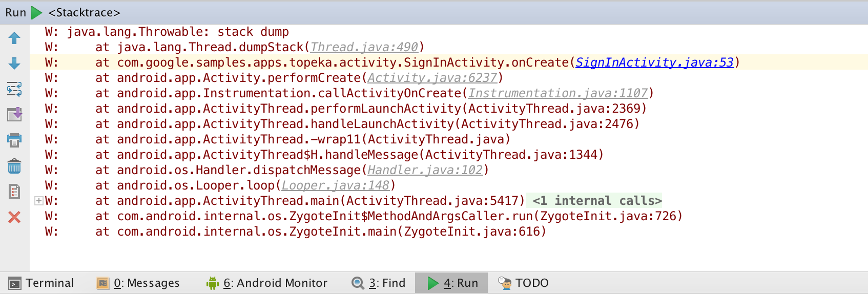The image size is (868, 294).
Task: Unfold the "<1 internal calls>" placeholder
Action: pos(597,201)
